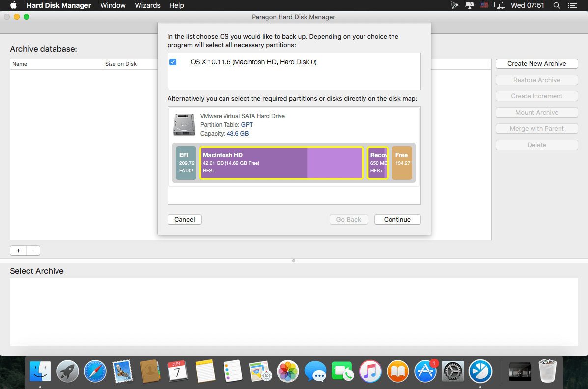Screen dimensions: 588x389
Task: Click the Mount Archive button
Action: [x=536, y=112]
